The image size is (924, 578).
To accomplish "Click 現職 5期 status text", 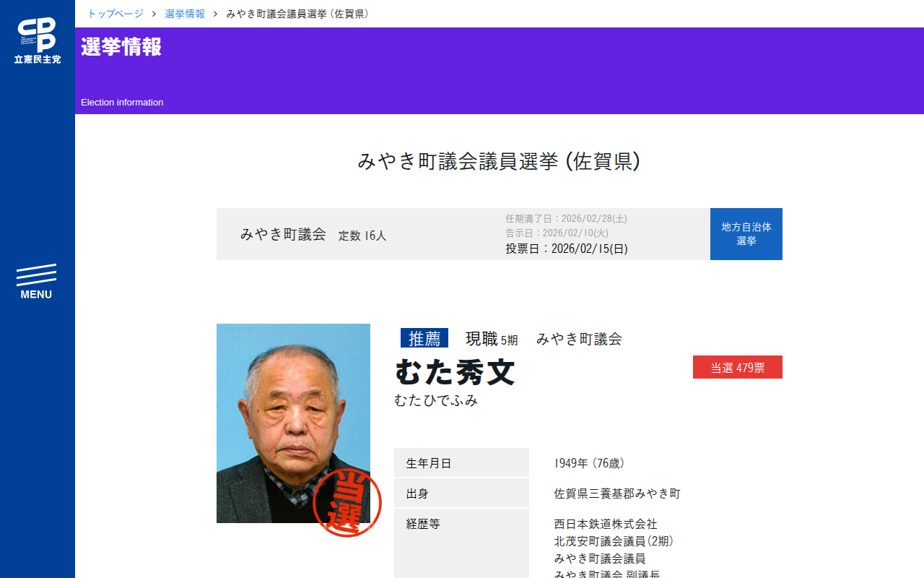I will pos(492,338).
